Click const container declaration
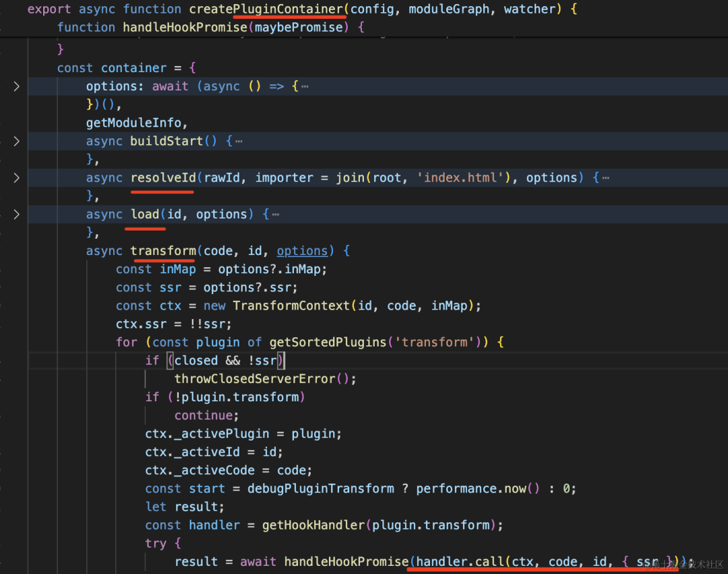The height and width of the screenshot is (574, 728). pyautogui.click(x=126, y=68)
